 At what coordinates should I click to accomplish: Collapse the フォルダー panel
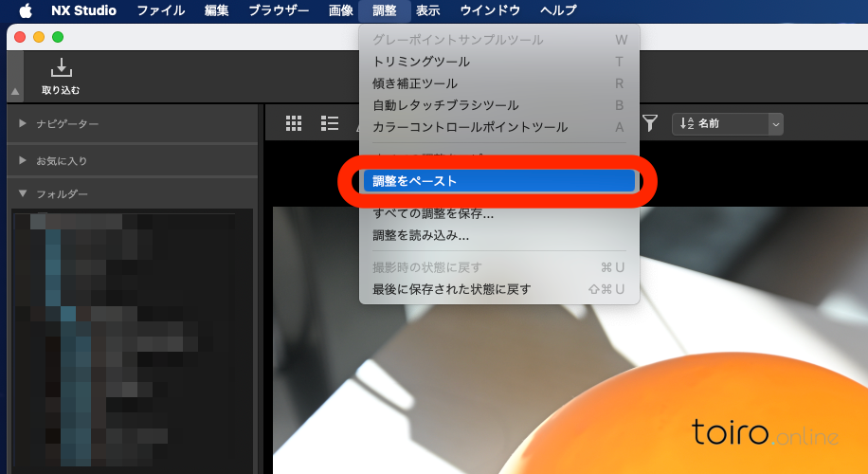(x=23, y=194)
